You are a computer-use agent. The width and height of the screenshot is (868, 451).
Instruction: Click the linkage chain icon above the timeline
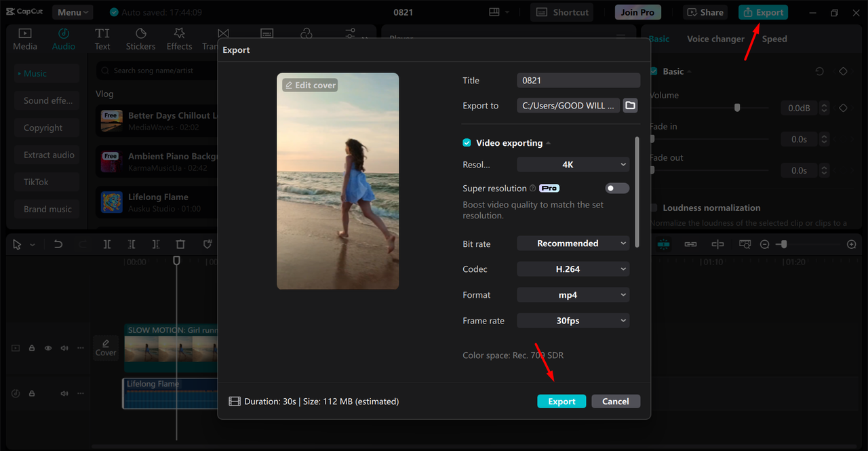(x=690, y=244)
